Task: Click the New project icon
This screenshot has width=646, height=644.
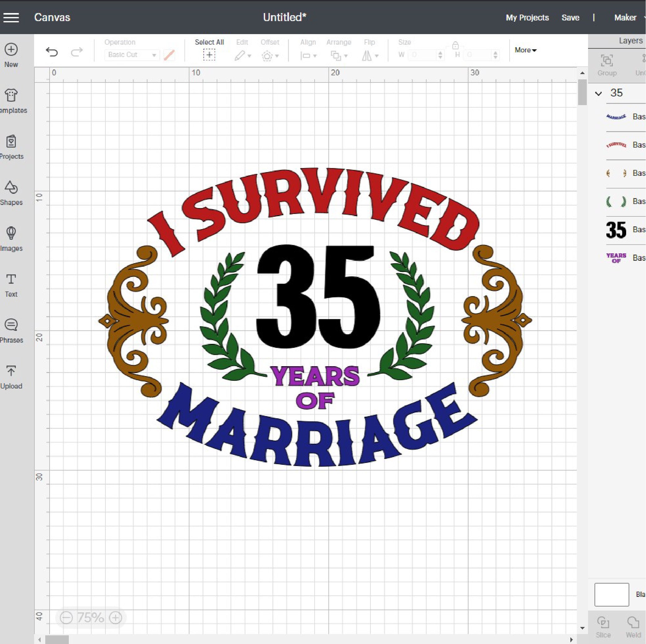Action: tap(11, 50)
